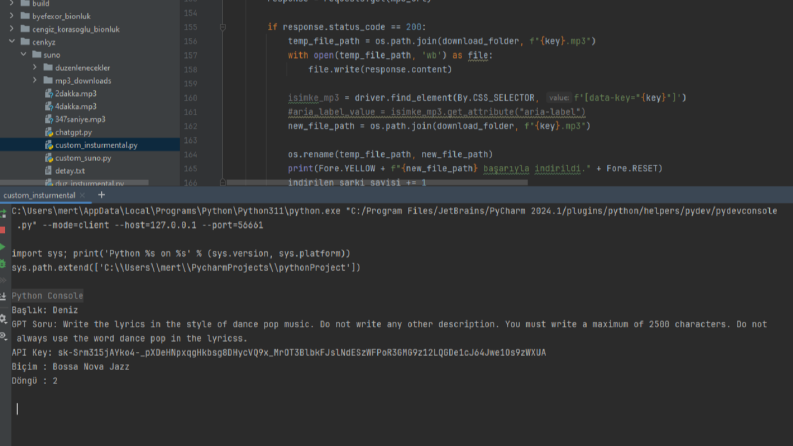
Task: Click 'os.rename' on line 164
Action: 311,154
